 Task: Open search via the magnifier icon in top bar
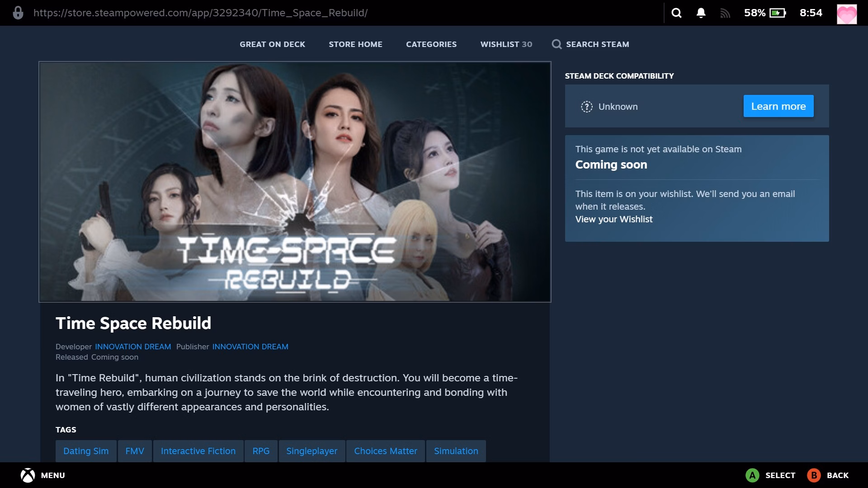pos(676,13)
